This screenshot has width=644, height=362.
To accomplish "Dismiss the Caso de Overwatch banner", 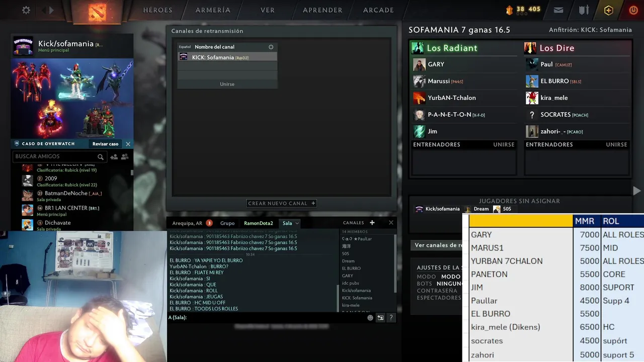I will point(128,144).
